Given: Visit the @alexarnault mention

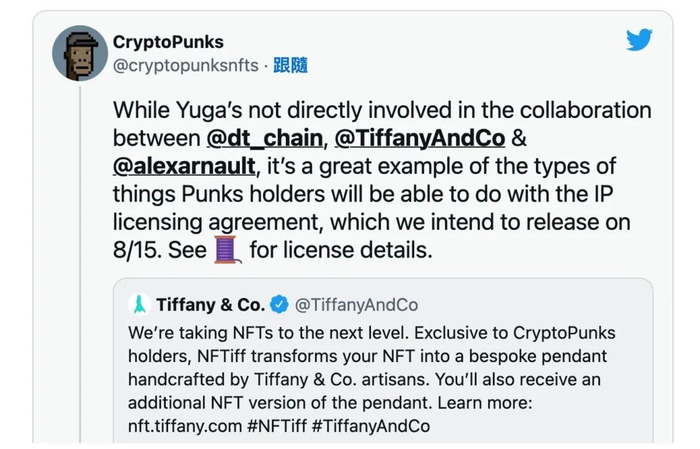Looking at the screenshot, I should (x=185, y=165).
